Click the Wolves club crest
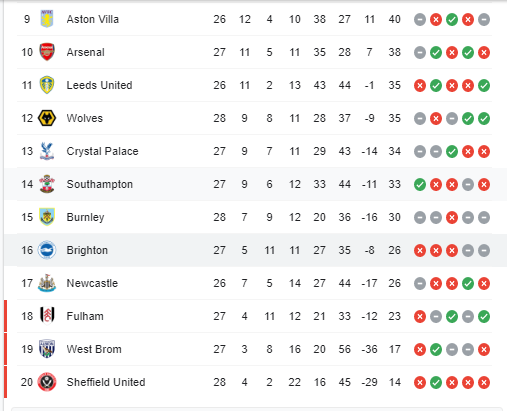 point(47,118)
